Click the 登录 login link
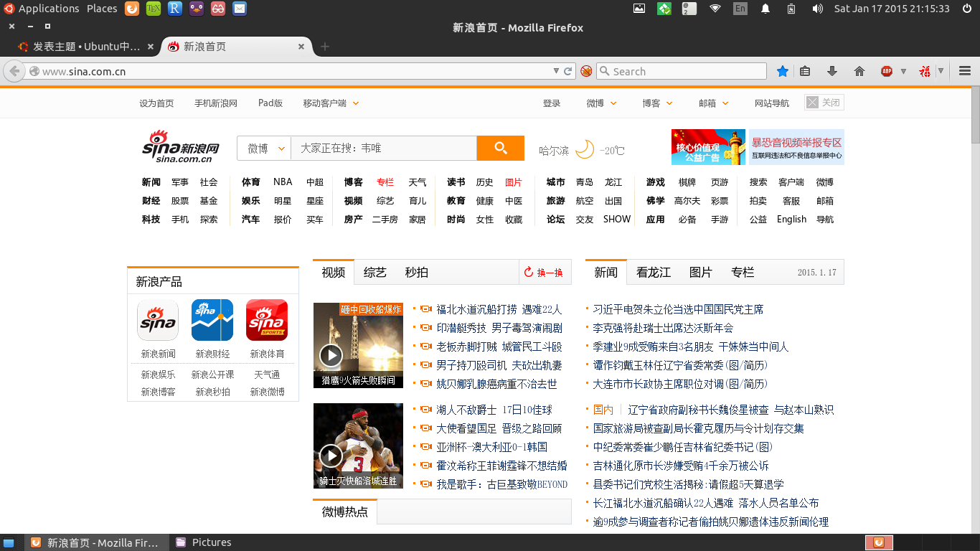The width and height of the screenshot is (980, 551). tap(552, 103)
